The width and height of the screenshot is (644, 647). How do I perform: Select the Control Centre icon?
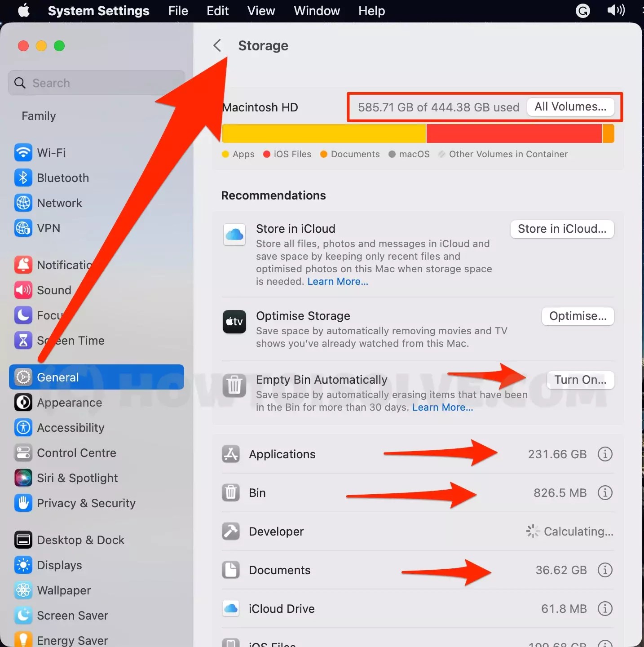click(x=23, y=453)
